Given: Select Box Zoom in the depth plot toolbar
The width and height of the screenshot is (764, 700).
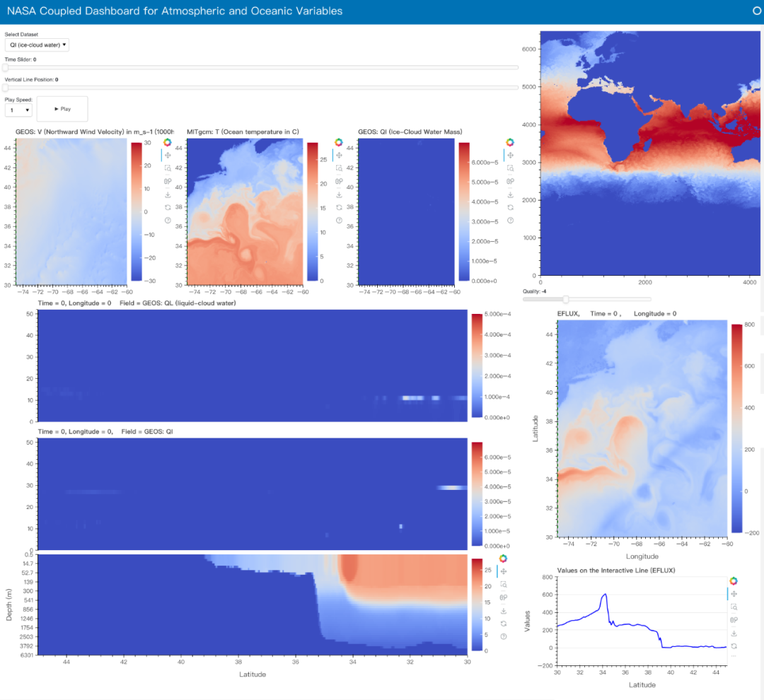Looking at the screenshot, I should (503, 585).
